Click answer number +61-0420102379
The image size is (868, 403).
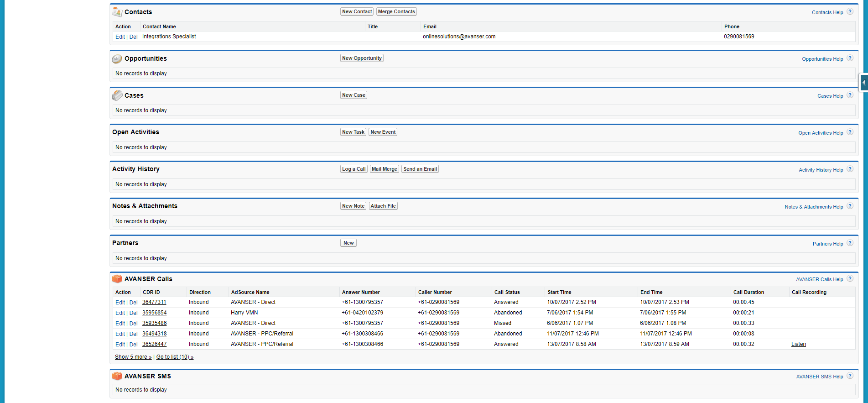click(363, 313)
